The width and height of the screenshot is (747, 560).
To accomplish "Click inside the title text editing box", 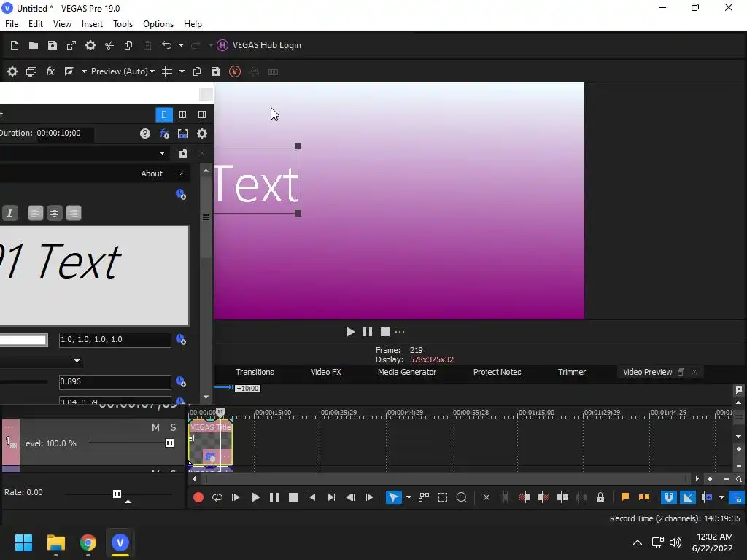I will click(94, 276).
